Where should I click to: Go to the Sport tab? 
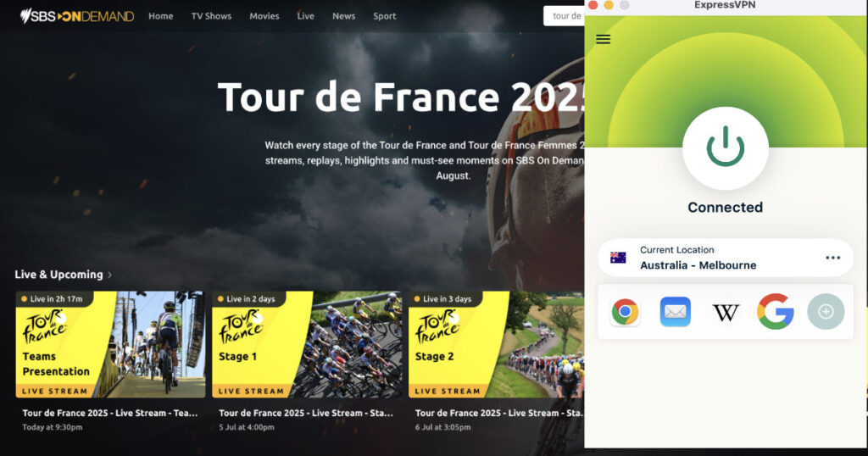[384, 16]
